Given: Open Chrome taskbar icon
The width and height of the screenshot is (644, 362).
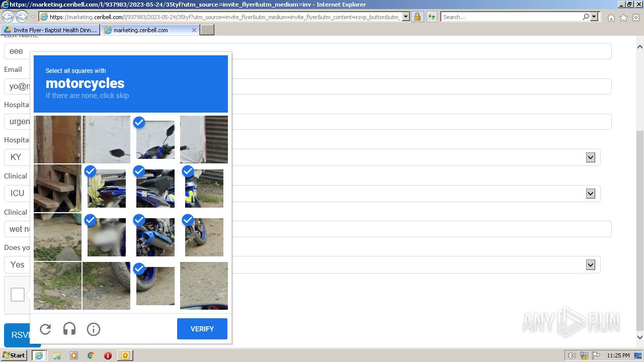Looking at the screenshot, I should [x=91, y=355].
